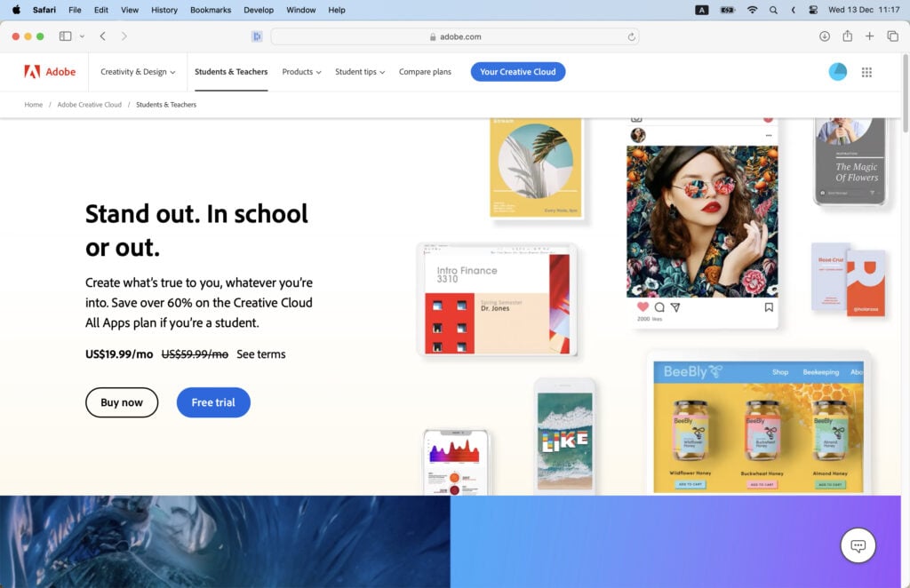Click the Buy now button
The image size is (910, 588).
click(122, 402)
